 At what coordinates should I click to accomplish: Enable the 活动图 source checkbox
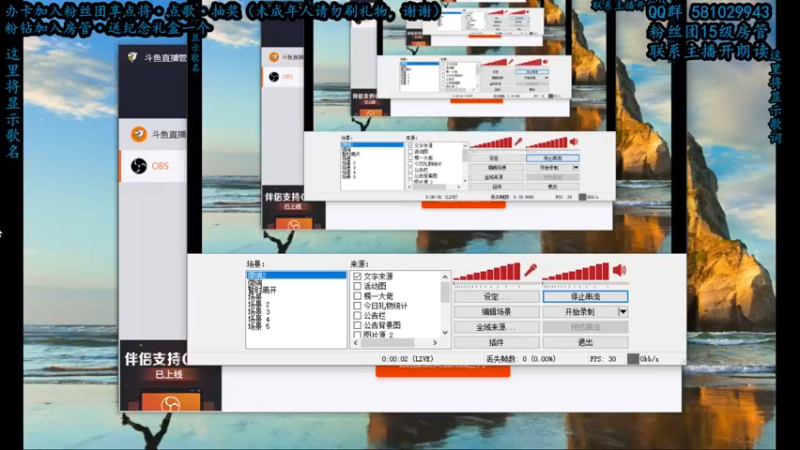357,286
